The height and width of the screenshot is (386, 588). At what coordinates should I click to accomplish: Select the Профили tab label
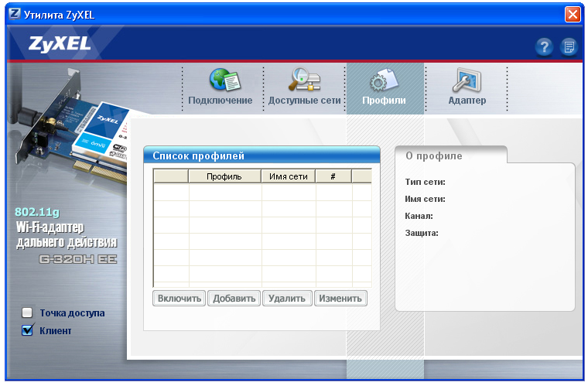pos(384,101)
